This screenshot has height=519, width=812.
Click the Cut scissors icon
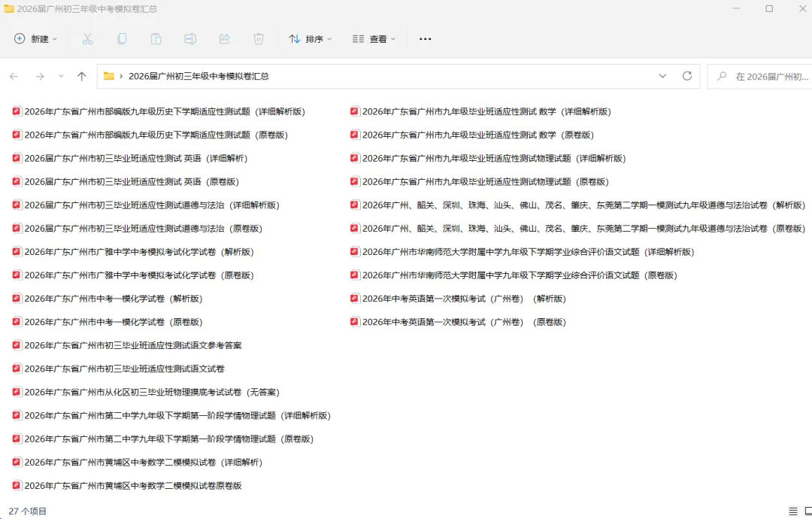point(87,39)
